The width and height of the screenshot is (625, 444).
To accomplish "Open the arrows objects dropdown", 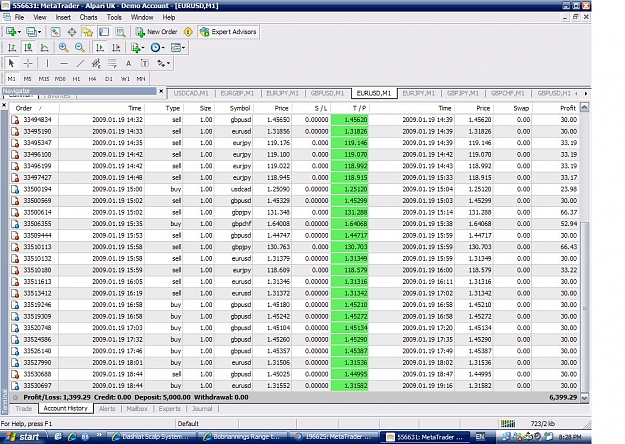I will coord(163,63).
